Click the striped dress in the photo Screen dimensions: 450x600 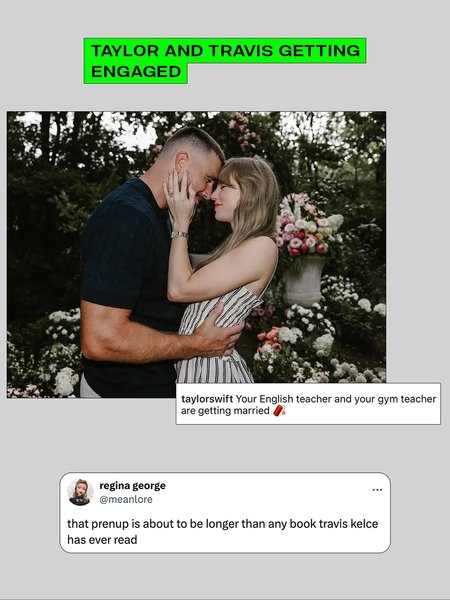click(220, 335)
